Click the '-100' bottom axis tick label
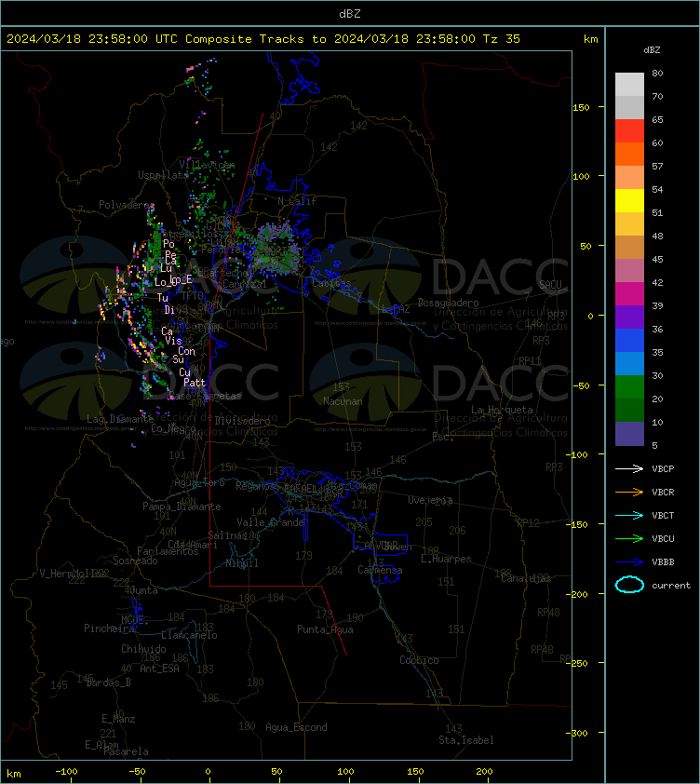Image resolution: width=700 pixels, height=784 pixels. (66, 772)
